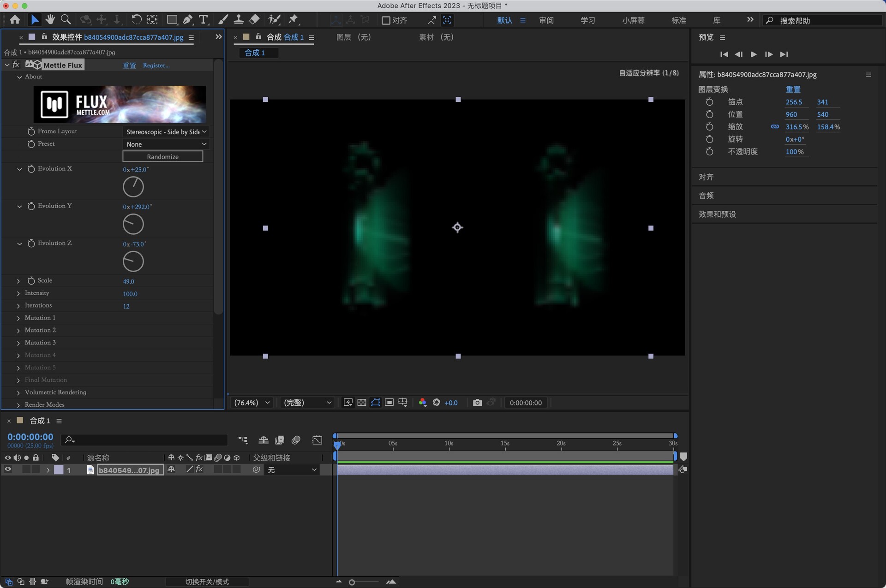This screenshot has width=886, height=588.
Task: Select the Puppet Pin tool
Action: 293,19
